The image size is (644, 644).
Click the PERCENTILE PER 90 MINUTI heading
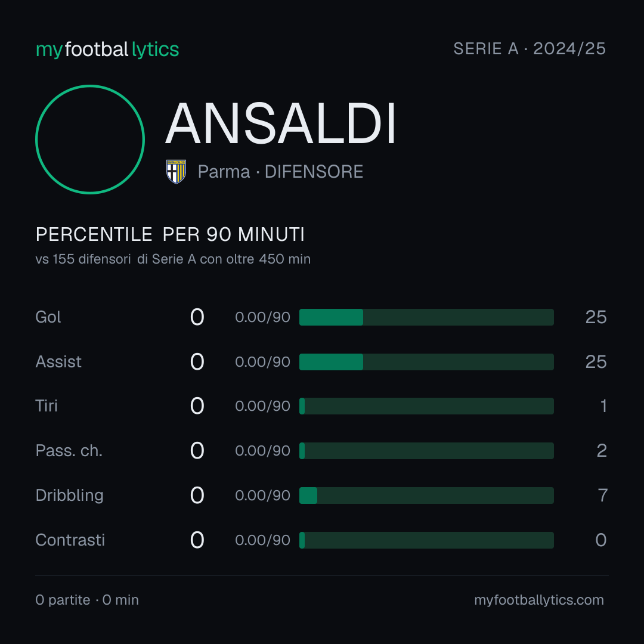tap(170, 234)
